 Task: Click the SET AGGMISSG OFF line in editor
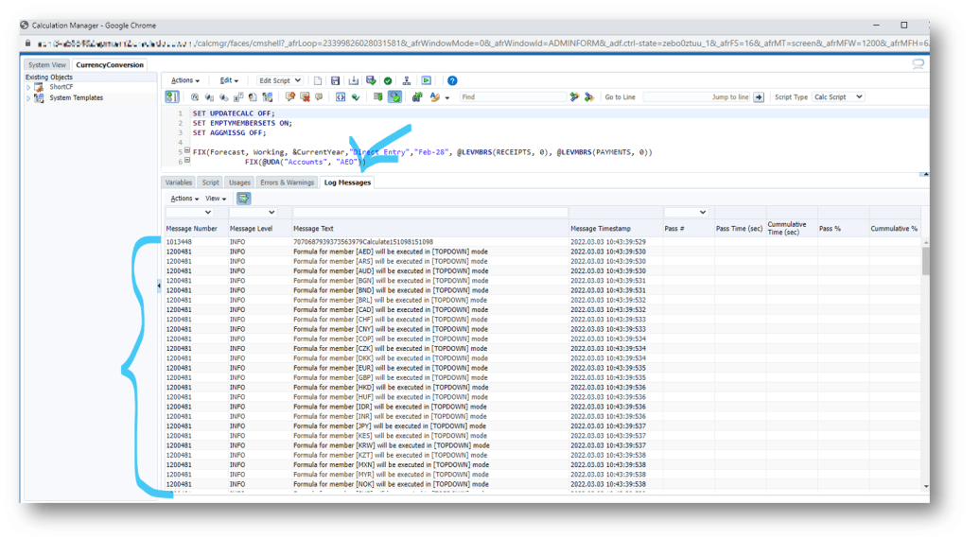[229, 133]
